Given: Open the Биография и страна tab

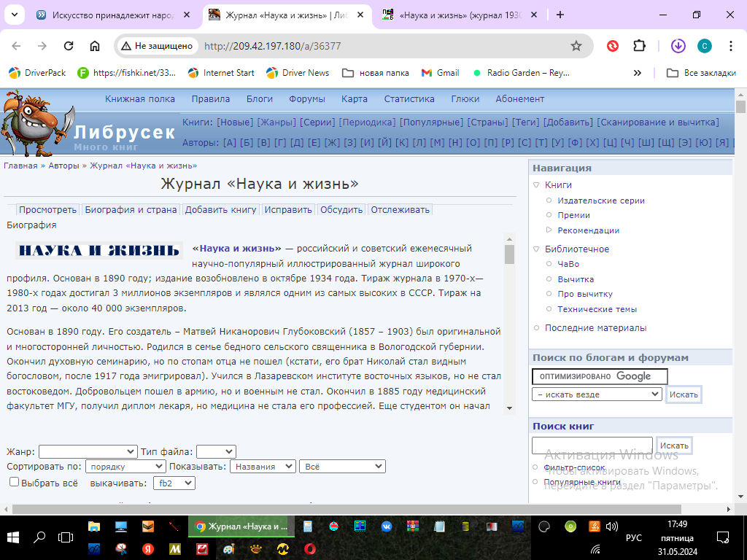Looking at the screenshot, I should click(x=131, y=209).
